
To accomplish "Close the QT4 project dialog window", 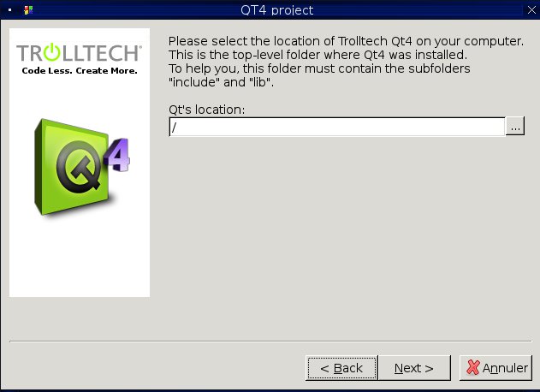I will [531, 10].
